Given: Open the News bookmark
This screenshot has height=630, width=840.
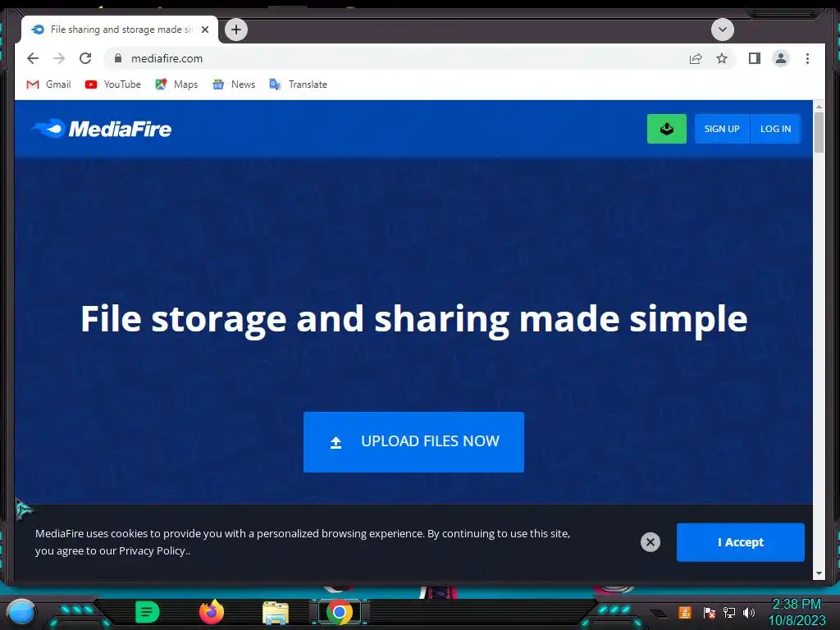Looking at the screenshot, I should click(234, 84).
